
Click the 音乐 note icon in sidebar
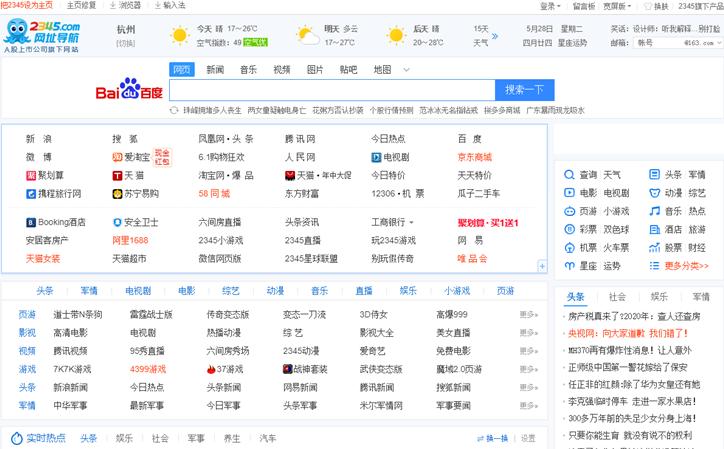[654, 211]
